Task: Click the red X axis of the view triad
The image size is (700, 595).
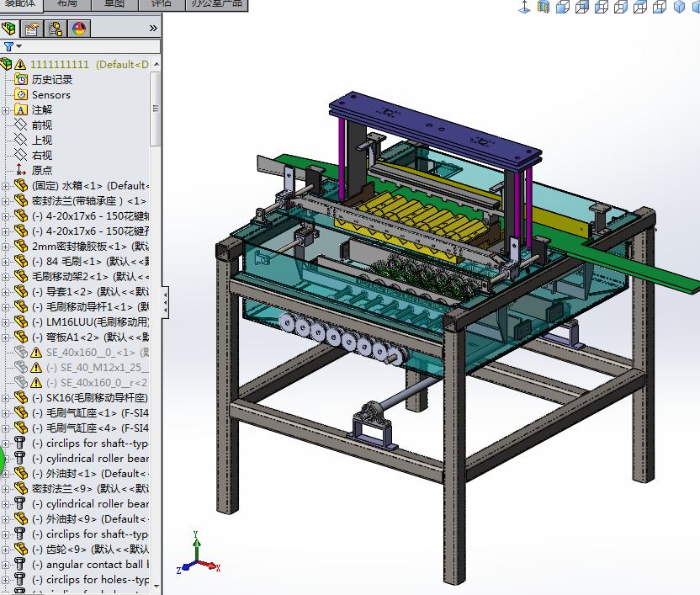Action: (209, 566)
